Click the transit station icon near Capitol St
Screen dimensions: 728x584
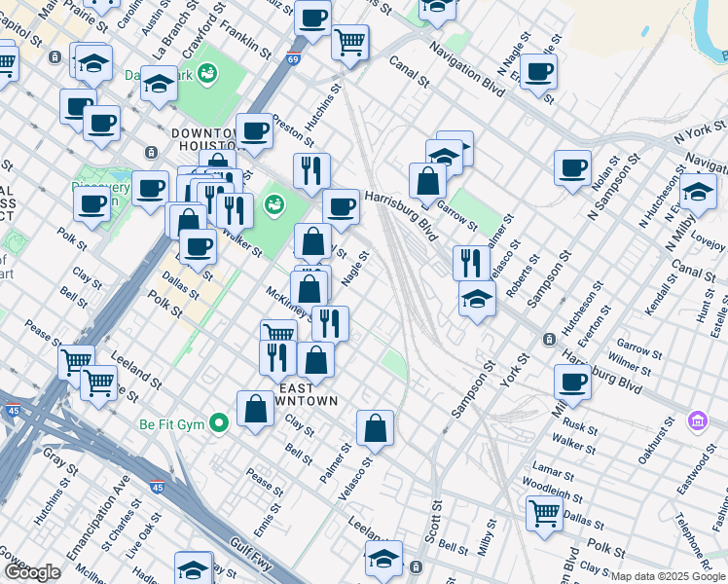pyautogui.click(x=55, y=57)
